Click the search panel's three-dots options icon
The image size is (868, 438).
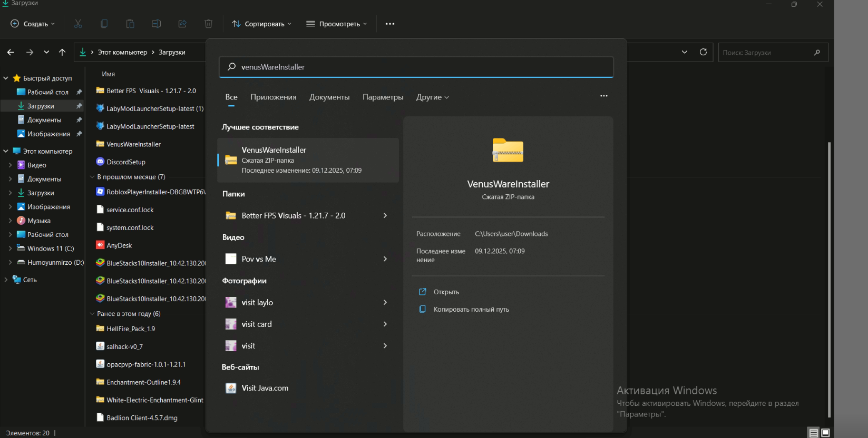click(x=604, y=96)
